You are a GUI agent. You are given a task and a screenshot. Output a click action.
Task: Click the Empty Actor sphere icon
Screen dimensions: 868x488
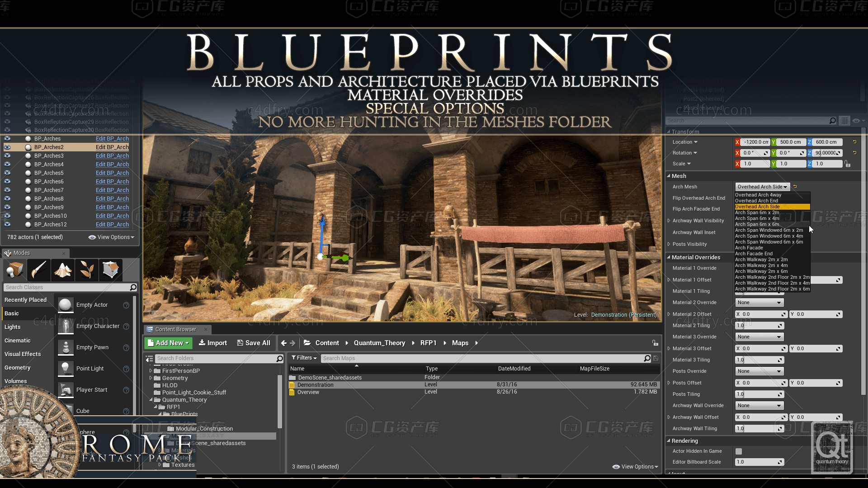66,305
